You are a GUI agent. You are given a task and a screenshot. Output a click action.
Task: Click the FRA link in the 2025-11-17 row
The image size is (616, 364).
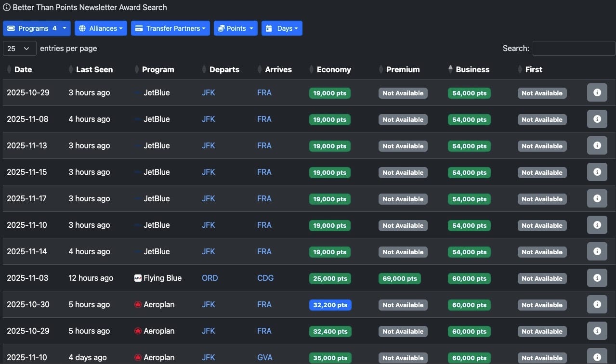pos(264,198)
